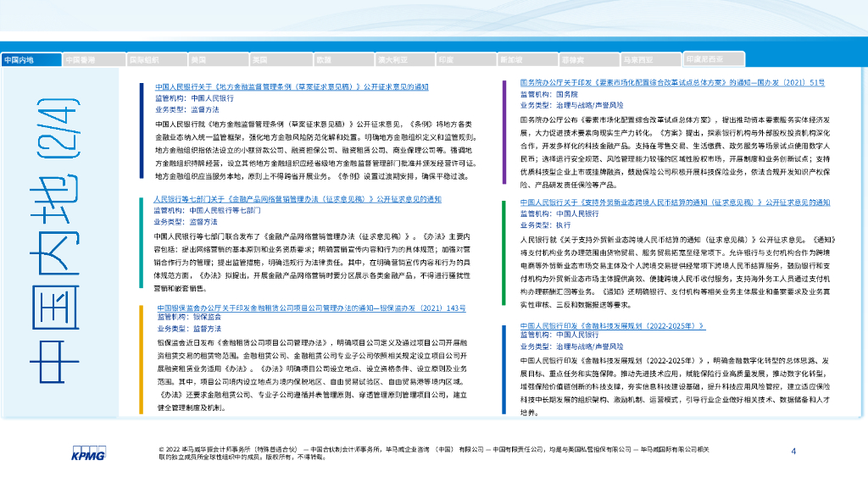
Task: Click the KPMG logo in the footer
Action: tap(87, 452)
